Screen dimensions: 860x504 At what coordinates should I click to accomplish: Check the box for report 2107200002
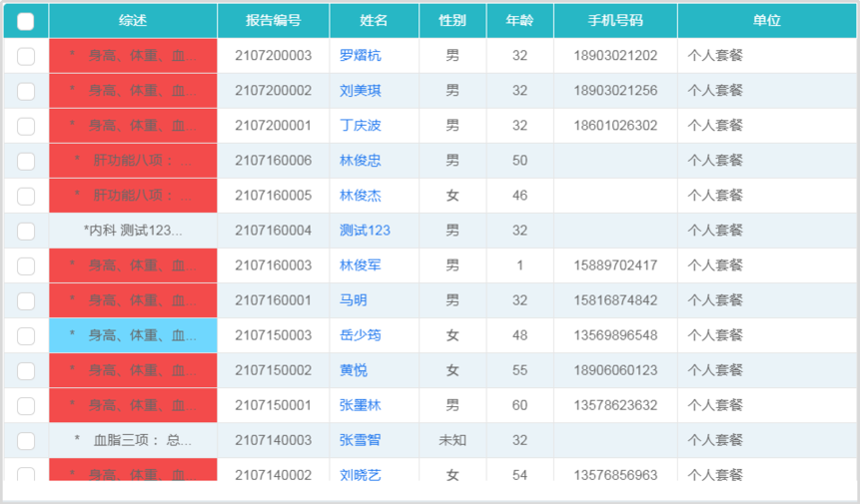pyautogui.click(x=26, y=91)
